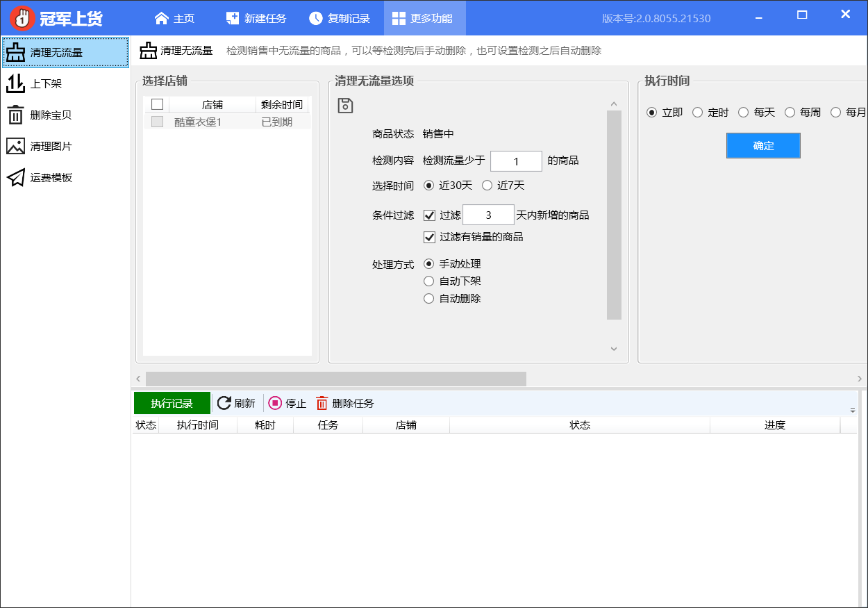
Task: Click the blue 确定 button
Action: [763, 146]
